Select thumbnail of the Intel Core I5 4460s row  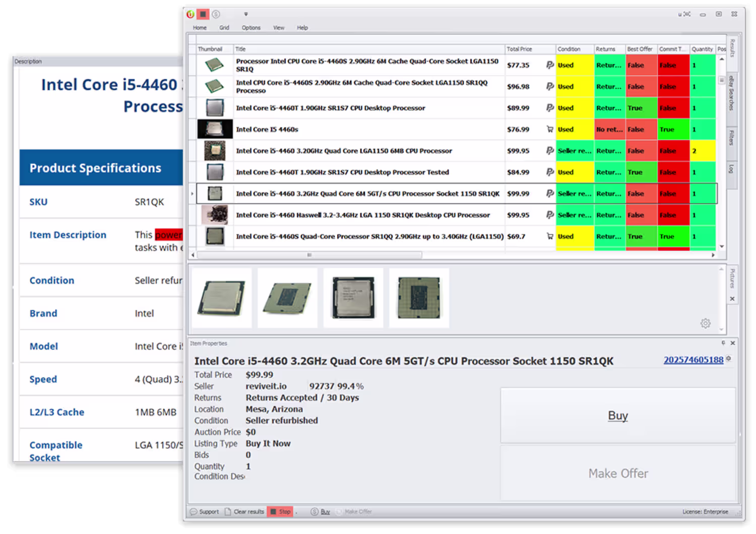(x=215, y=129)
